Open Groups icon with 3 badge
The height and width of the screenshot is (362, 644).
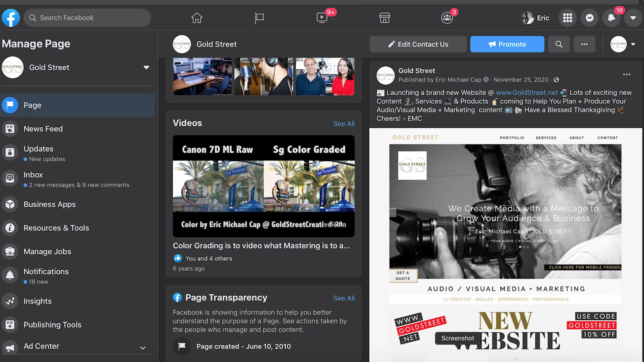pyautogui.click(x=447, y=18)
